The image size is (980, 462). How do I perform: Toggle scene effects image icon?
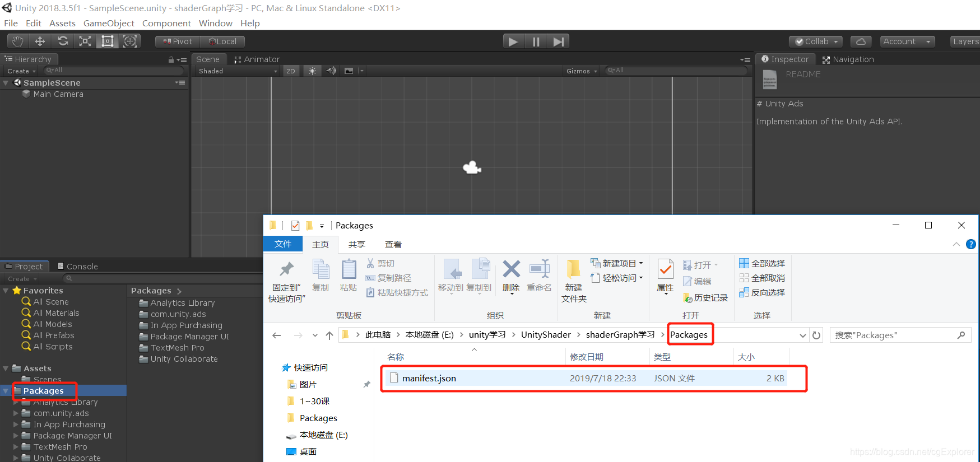click(x=349, y=71)
